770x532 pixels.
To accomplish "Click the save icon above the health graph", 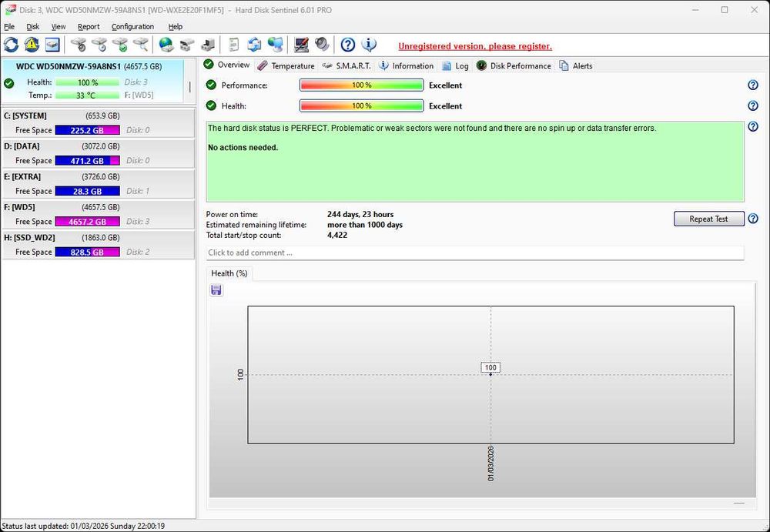I will click(216, 290).
